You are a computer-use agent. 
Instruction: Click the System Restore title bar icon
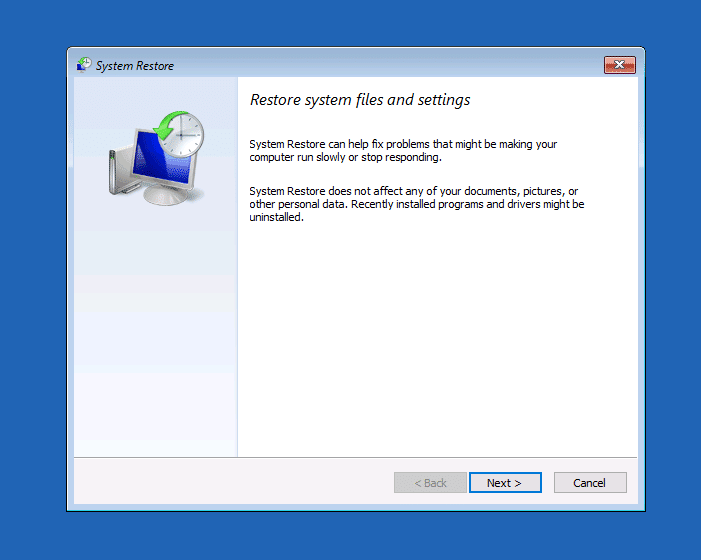tap(83, 65)
